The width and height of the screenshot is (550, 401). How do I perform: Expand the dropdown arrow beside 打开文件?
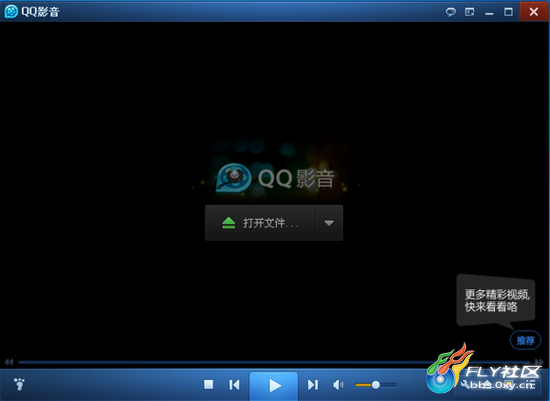point(329,223)
